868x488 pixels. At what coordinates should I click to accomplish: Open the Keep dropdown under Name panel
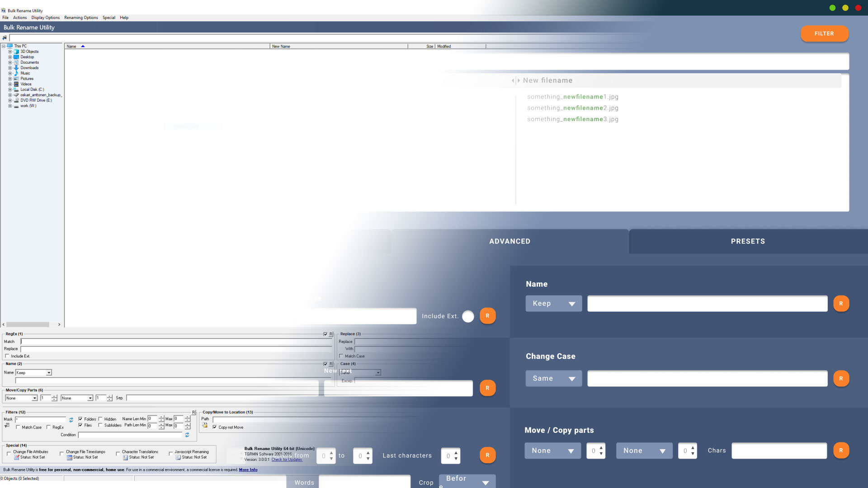pos(553,304)
